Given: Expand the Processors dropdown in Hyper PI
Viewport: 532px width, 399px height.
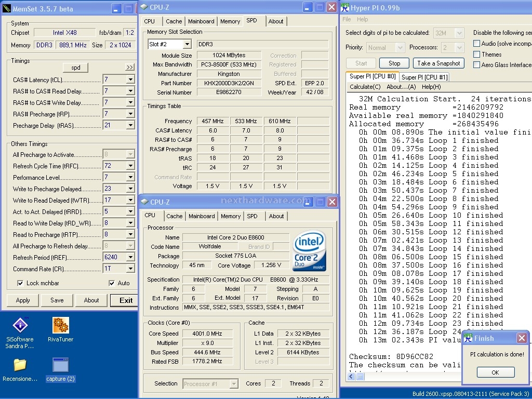Looking at the screenshot, I should (x=460, y=47).
